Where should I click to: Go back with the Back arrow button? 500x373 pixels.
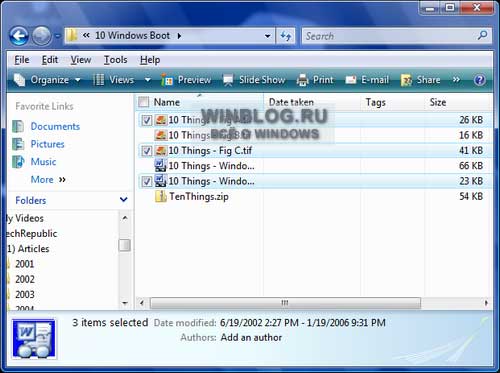coord(19,36)
